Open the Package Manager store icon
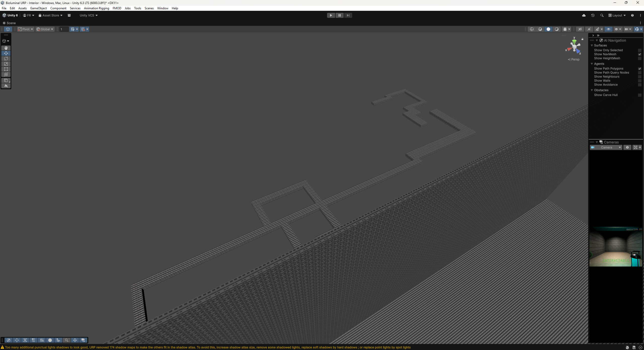 (x=69, y=15)
